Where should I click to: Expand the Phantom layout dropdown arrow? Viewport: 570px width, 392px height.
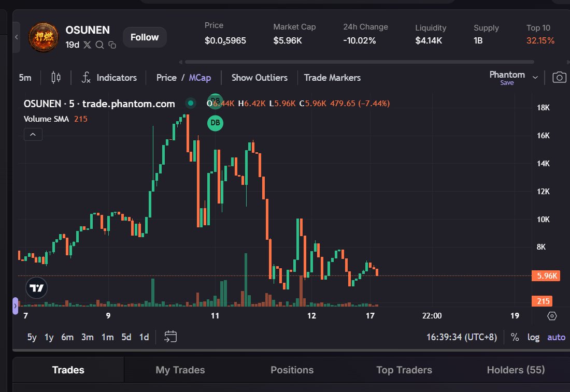(x=535, y=77)
